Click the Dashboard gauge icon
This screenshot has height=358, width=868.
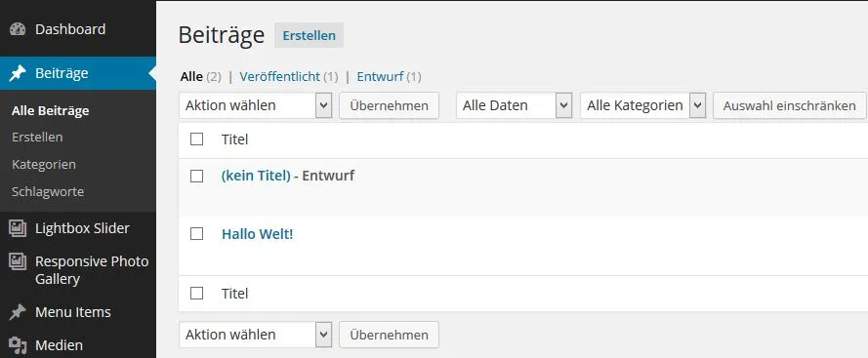coord(18,29)
